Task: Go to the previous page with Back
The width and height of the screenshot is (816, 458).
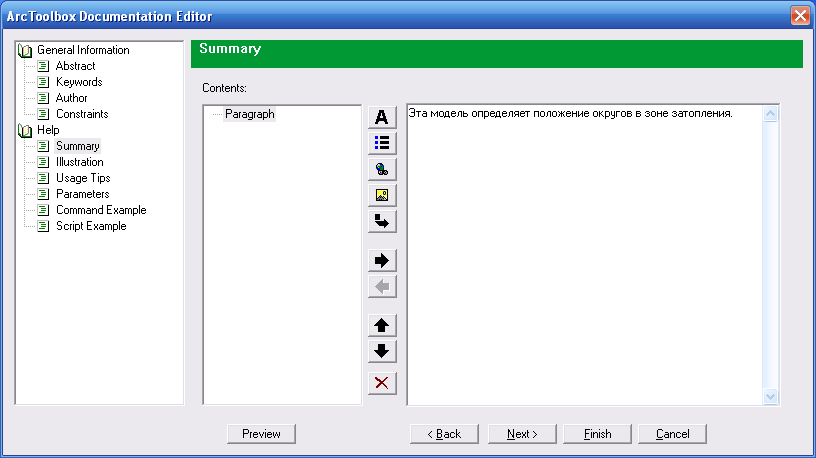Action: click(444, 434)
